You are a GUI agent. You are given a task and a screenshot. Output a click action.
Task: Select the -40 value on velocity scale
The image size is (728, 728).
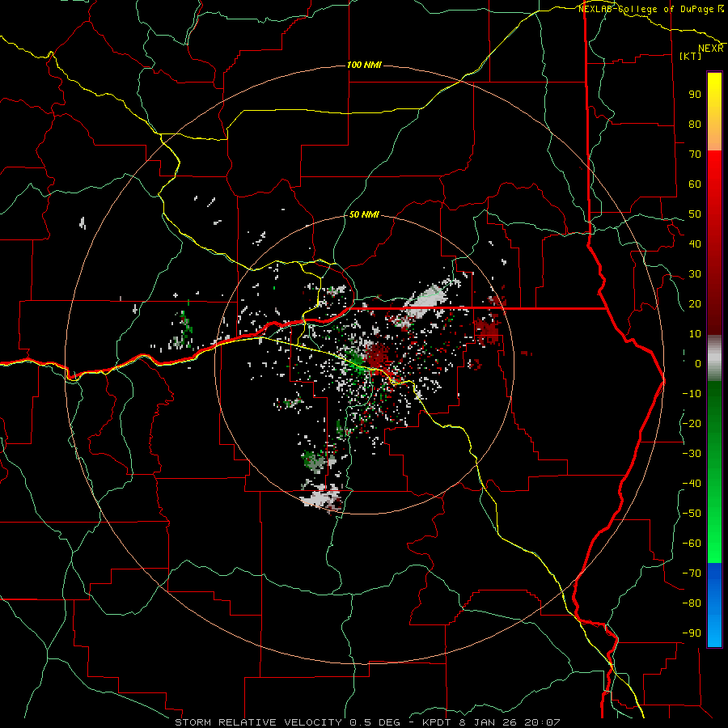(x=692, y=484)
